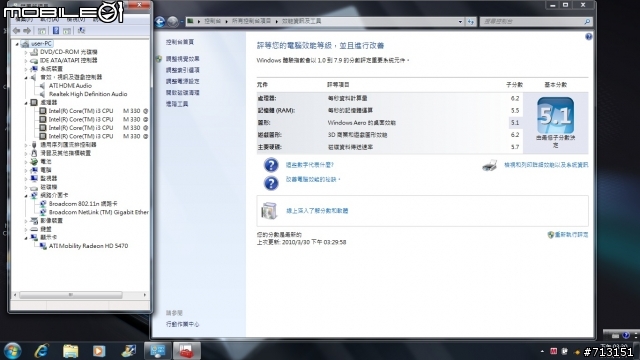Click the blue Help icon in Device Manager toolbar
Image resolution: width=640 pixels, height=360 pixels.
pyautogui.click(x=56, y=31)
